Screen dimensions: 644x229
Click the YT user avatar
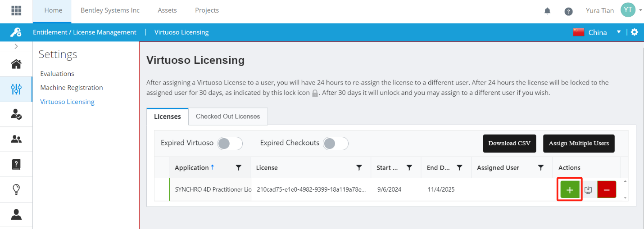[x=628, y=10]
